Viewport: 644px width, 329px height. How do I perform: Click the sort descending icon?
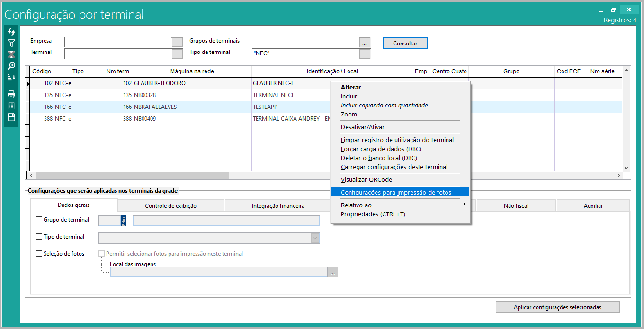pyautogui.click(x=11, y=77)
